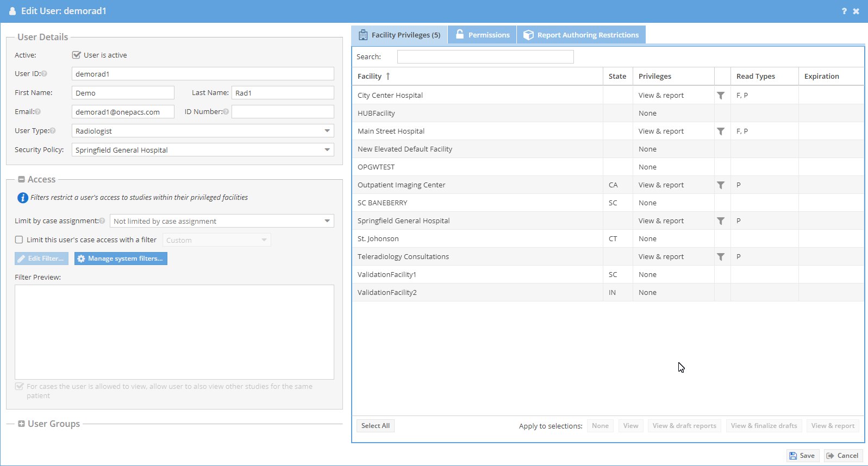Select the HUBFacility row
The image size is (868, 466).
tap(608, 114)
